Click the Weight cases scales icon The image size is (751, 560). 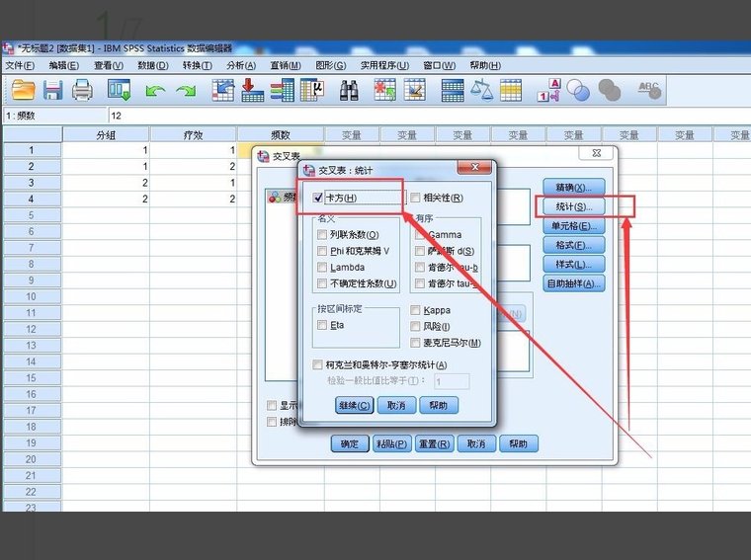481,90
